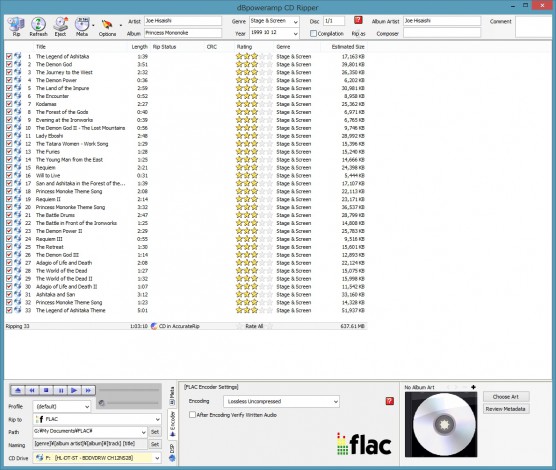Click the play playback button

click(74, 390)
